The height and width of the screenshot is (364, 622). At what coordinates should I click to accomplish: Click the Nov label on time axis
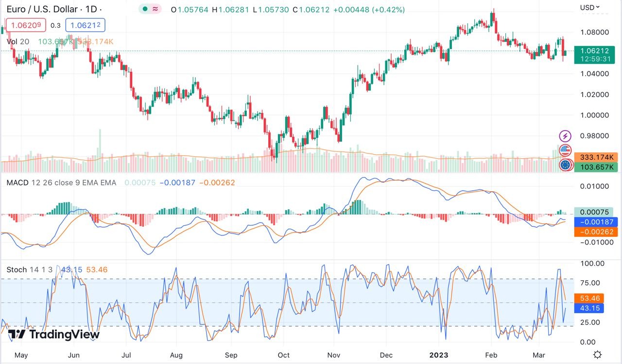[x=334, y=355]
